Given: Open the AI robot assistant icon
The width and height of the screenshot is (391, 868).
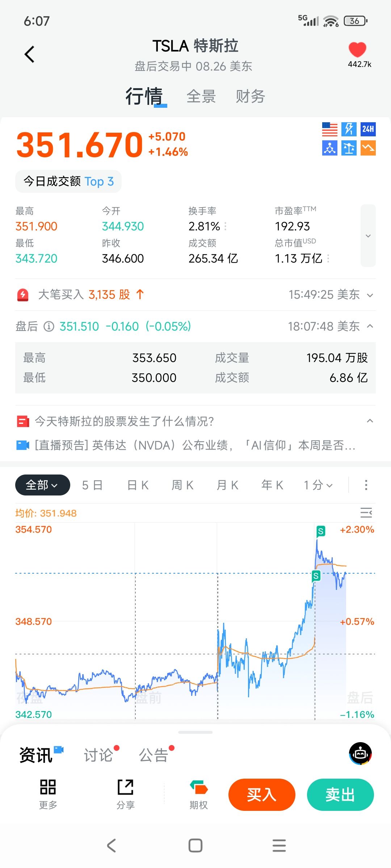Looking at the screenshot, I should (361, 754).
